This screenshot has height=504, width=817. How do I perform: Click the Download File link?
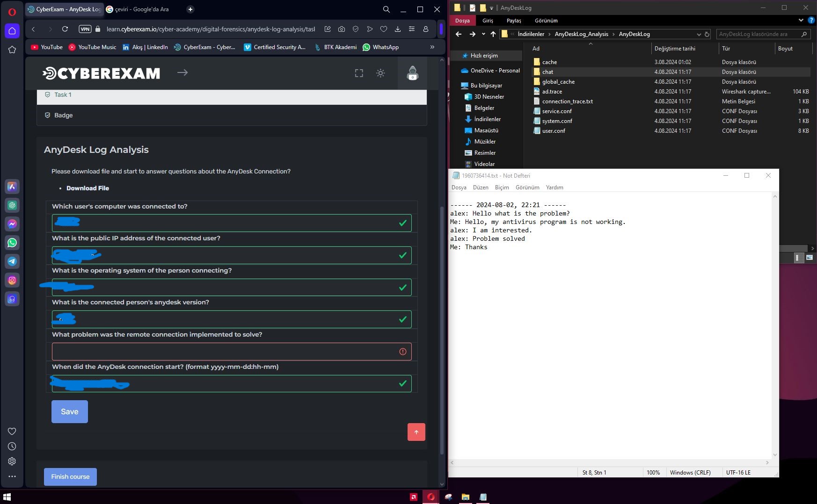point(88,188)
